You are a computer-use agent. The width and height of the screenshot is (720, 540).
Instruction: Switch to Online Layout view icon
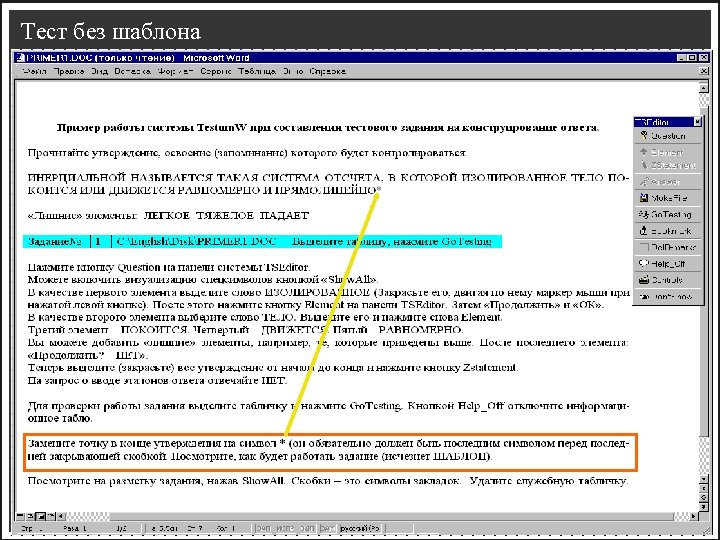(x=30, y=516)
